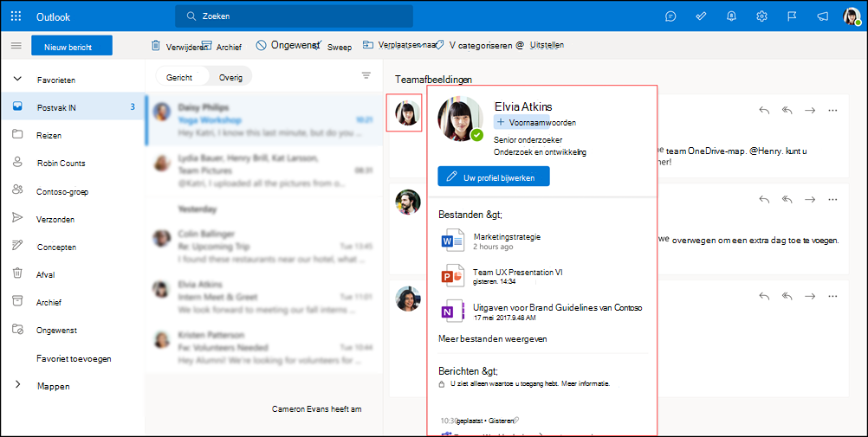Collapse the Favorieten section chevron
868x437 pixels.
16,79
